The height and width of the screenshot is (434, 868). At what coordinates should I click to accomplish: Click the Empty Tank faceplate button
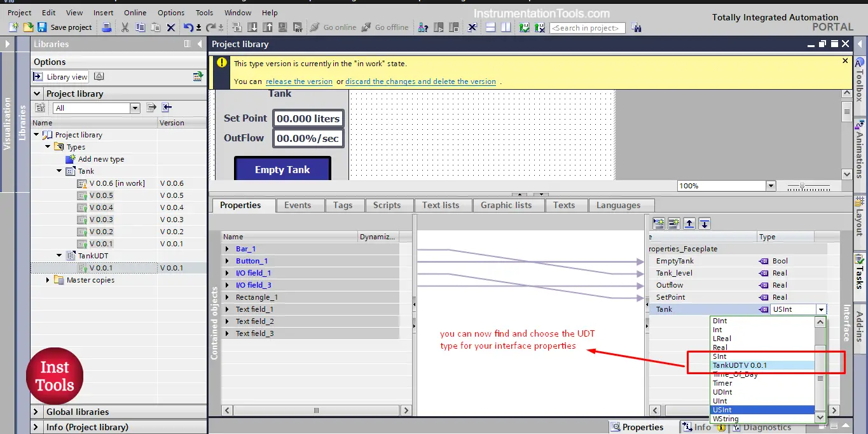coord(282,169)
